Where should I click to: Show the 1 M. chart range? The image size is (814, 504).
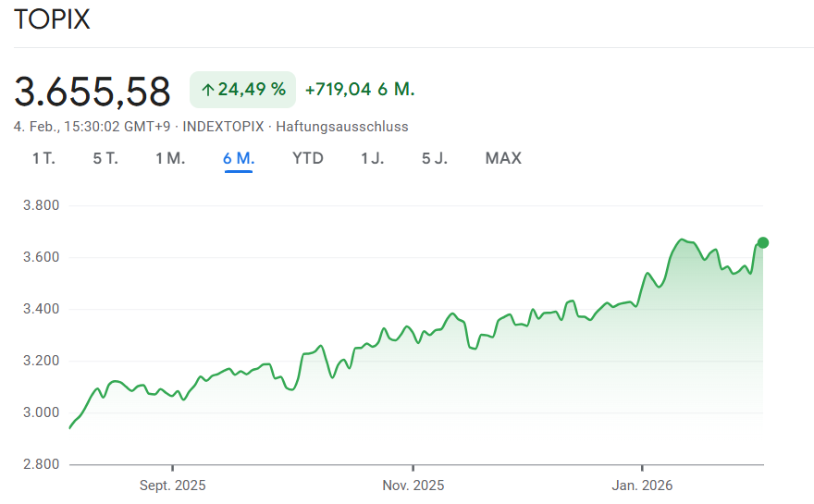(170, 158)
